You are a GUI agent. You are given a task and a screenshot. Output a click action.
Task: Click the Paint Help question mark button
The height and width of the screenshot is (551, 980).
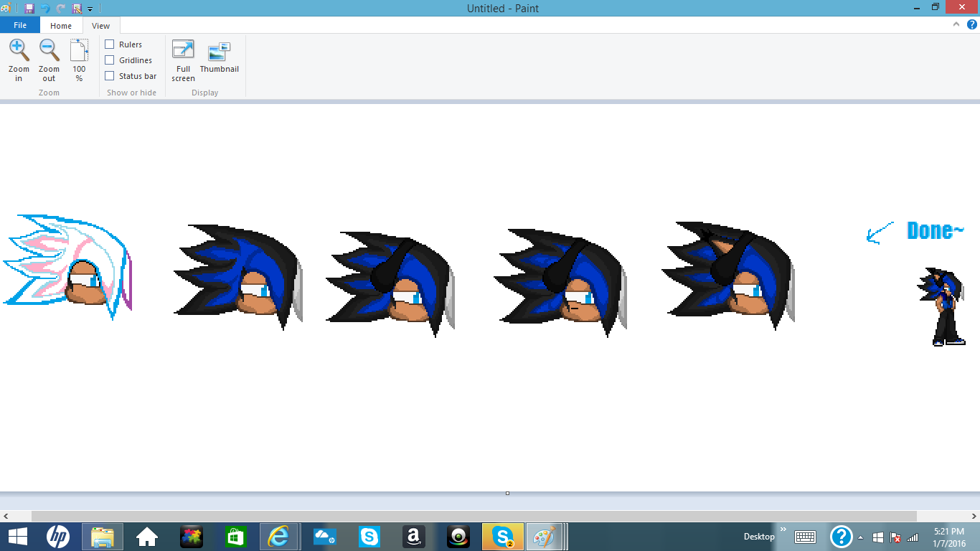pyautogui.click(x=971, y=24)
